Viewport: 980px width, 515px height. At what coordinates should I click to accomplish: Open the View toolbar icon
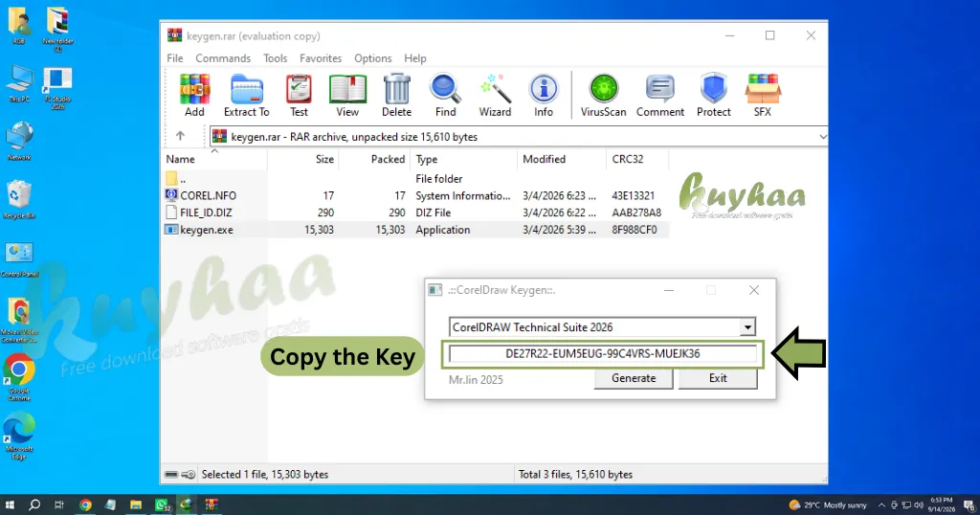click(347, 95)
